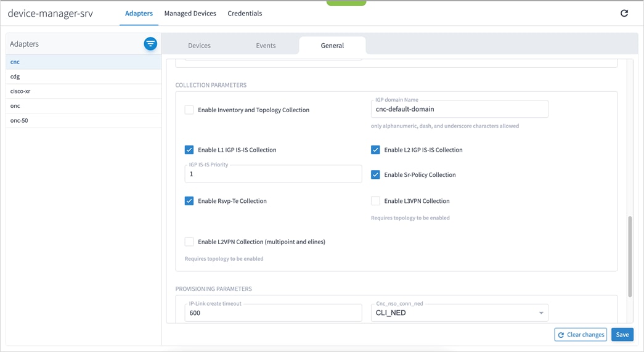Uncheck Enable L1 IGP IS-IS Collection
Screen dimensions: 644x352
click(189, 150)
